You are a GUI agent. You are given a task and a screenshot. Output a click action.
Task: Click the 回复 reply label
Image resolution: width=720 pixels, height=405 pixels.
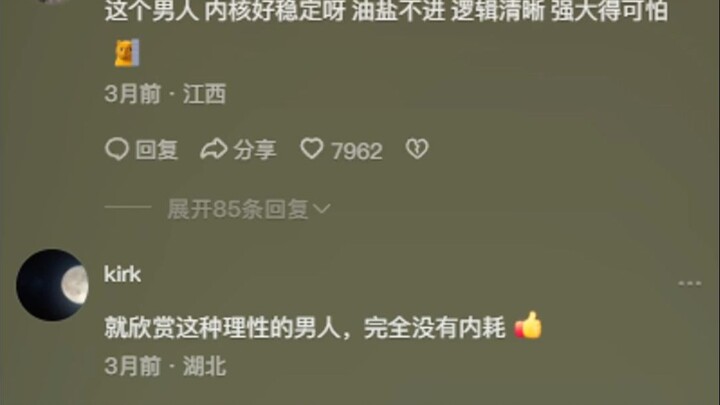coord(157,150)
